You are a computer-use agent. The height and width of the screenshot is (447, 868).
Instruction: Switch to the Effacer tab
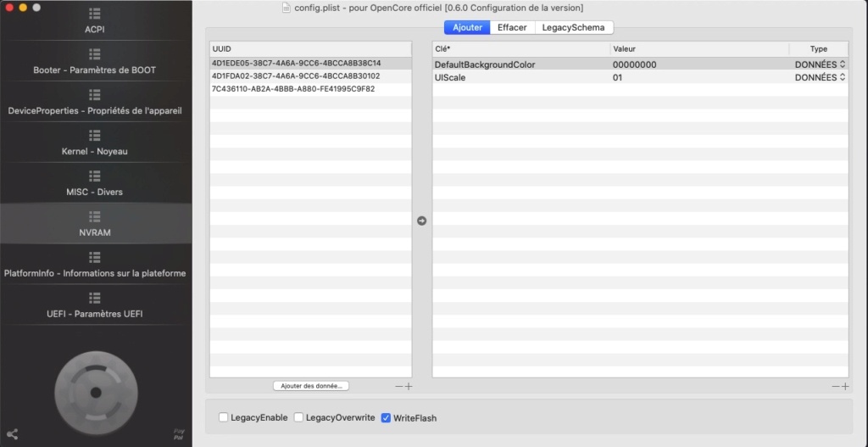coord(512,28)
